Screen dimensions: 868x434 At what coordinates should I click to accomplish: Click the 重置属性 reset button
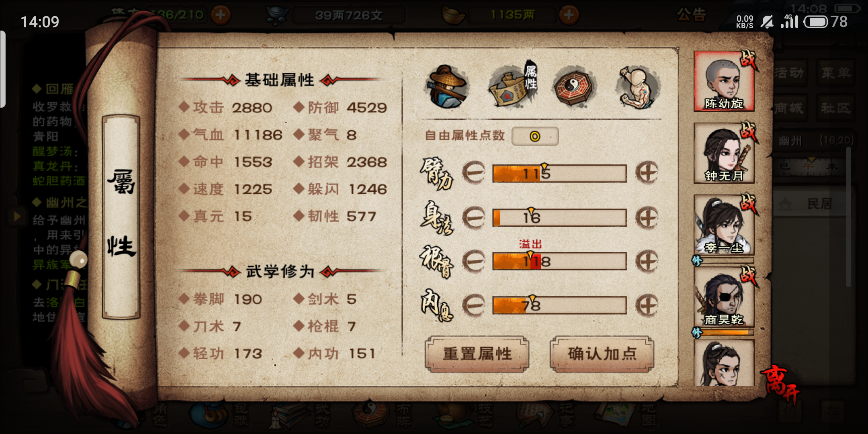pos(477,354)
